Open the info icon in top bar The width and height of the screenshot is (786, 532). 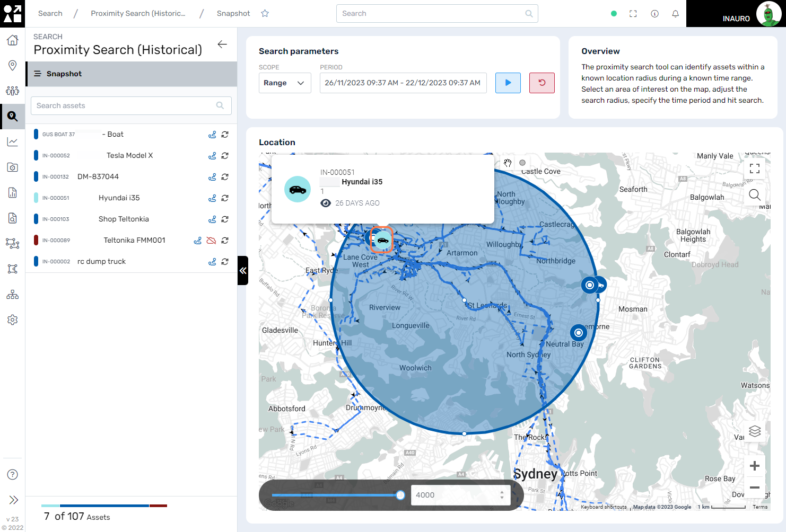coord(655,14)
